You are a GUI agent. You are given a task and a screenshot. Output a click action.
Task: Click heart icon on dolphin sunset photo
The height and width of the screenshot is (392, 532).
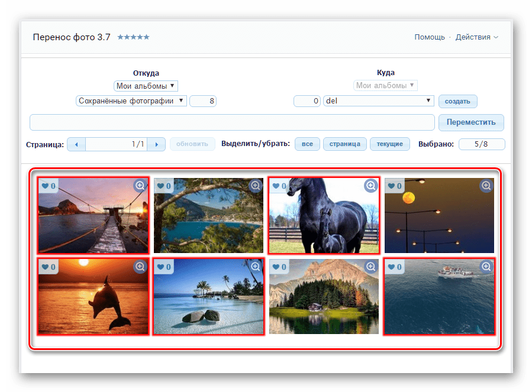pyautogui.click(x=45, y=267)
